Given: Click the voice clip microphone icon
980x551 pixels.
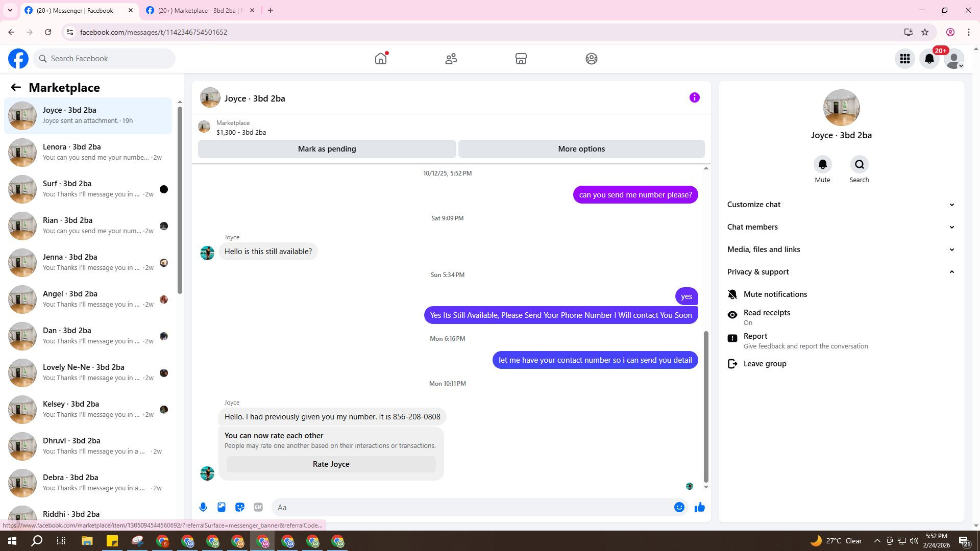Looking at the screenshot, I should pyautogui.click(x=203, y=507).
